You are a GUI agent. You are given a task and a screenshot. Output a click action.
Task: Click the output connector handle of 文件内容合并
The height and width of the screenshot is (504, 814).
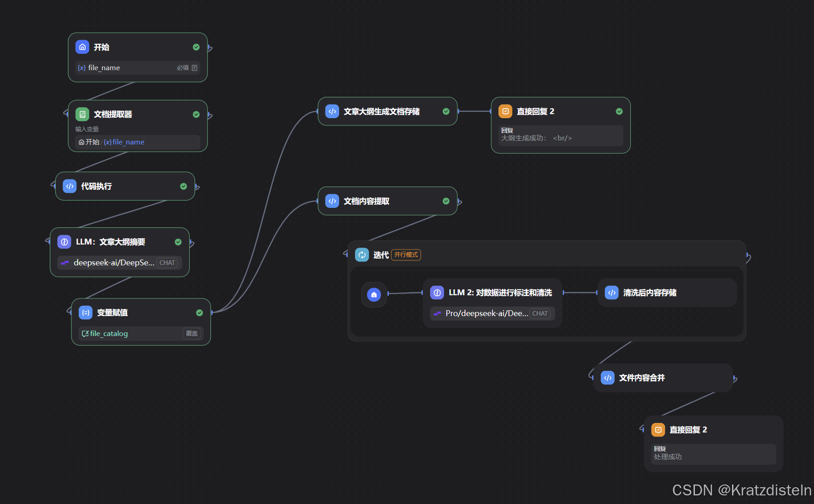coord(735,379)
